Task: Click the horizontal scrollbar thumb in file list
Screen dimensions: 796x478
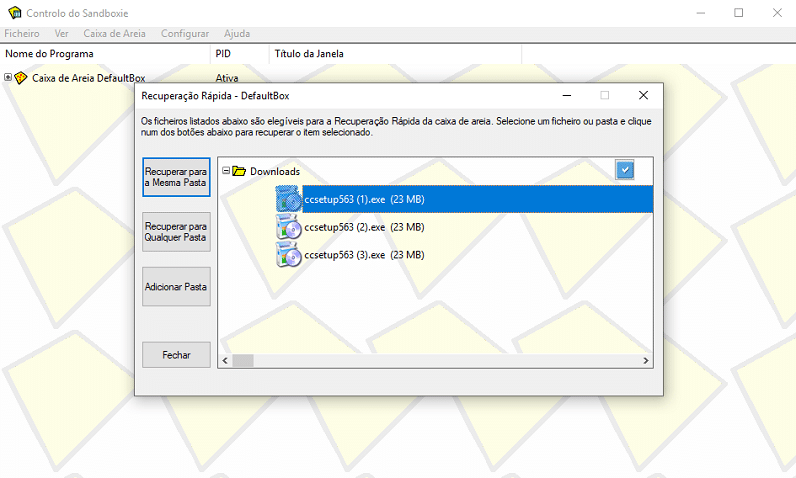Action: 243,360
